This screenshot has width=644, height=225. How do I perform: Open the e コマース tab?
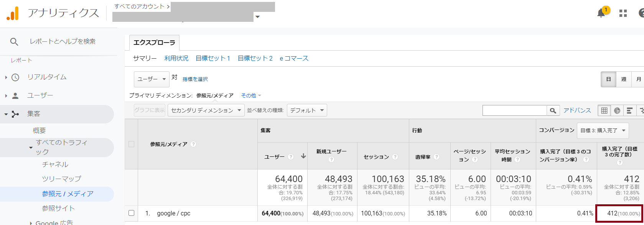[x=294, y=58]
